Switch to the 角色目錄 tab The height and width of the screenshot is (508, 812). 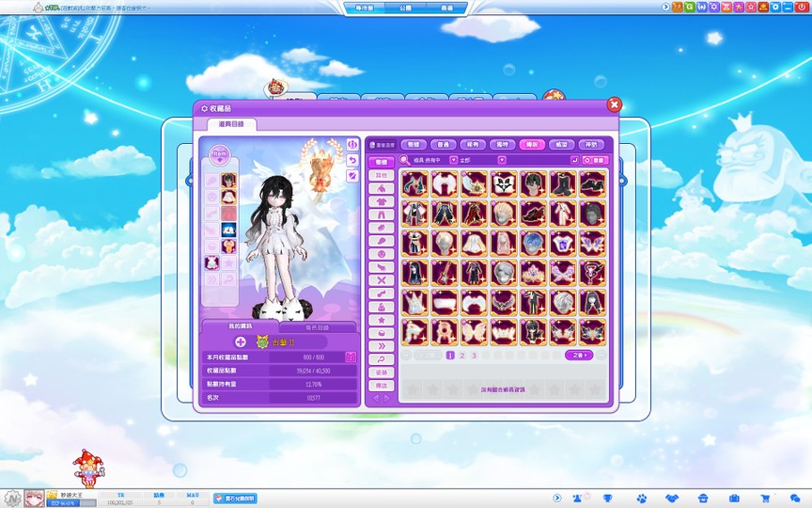[319, 326]
